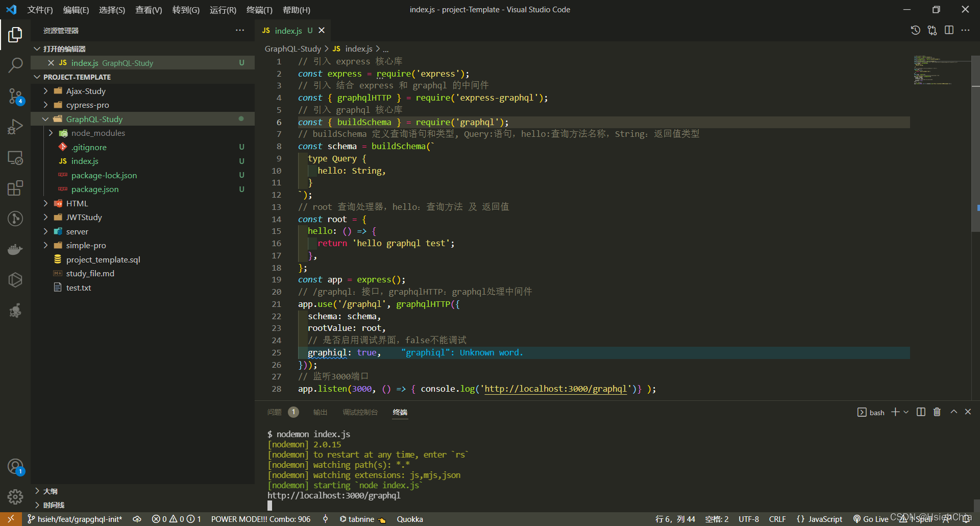
Task: Close the terminal panel
Action: tap(968, 412)
